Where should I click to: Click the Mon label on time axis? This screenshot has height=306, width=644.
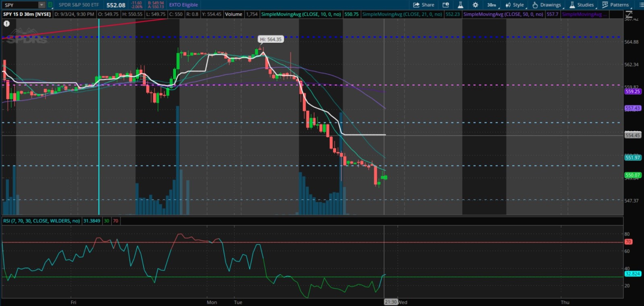point(212,302)
